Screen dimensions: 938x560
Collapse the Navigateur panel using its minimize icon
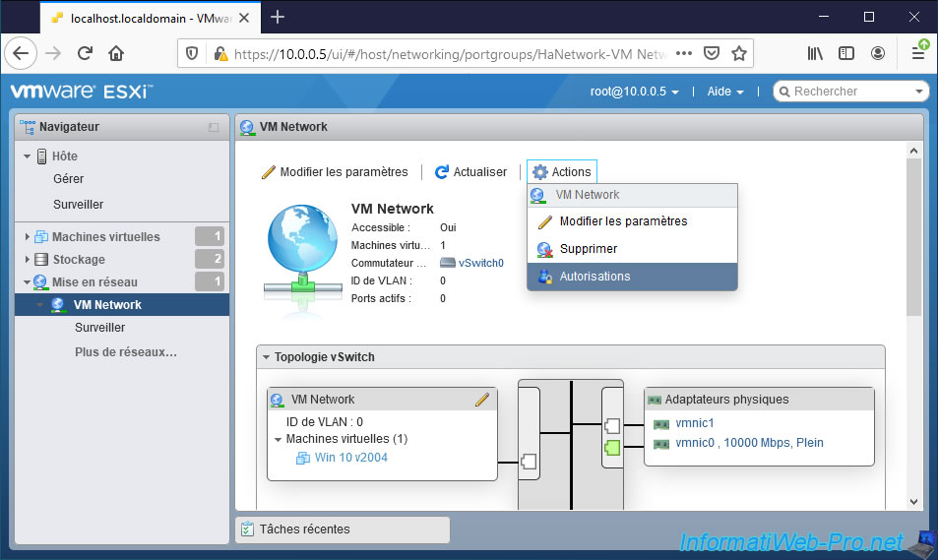click(214, 127)
